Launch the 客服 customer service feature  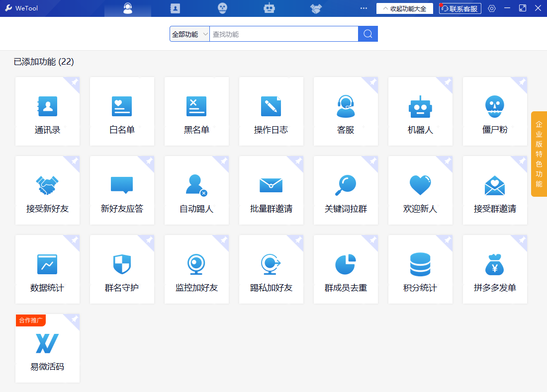pos(346,111)
